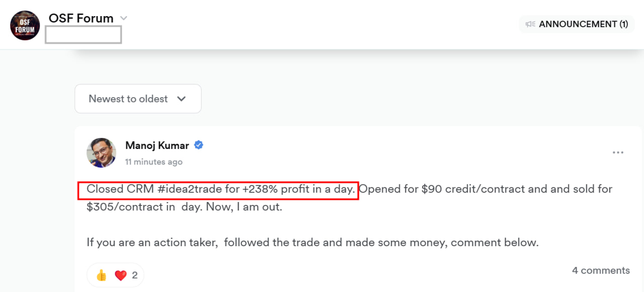Click the blue verified badge icon

coord(199,145)
